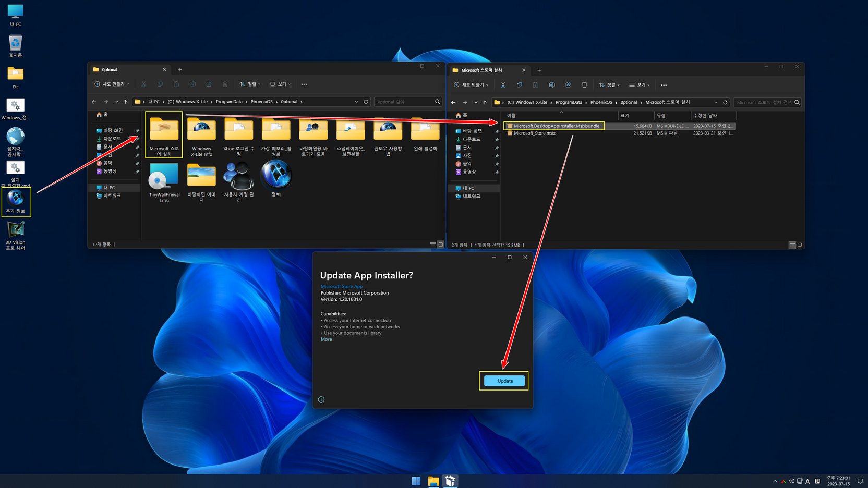Open 정렬 dropdown in Microsoft 스토어 설치 window
Screen dimensions: 868x488
pos(609,84)
